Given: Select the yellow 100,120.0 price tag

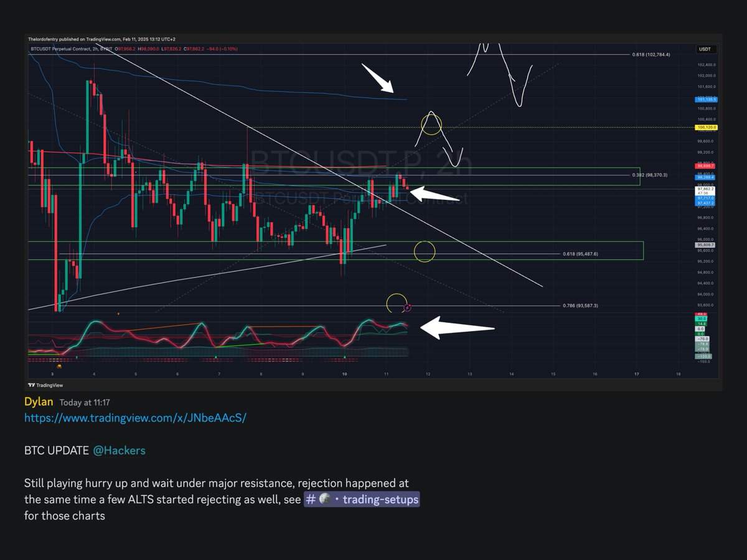Looking at the screenshot, I should [x=707, y=128].
